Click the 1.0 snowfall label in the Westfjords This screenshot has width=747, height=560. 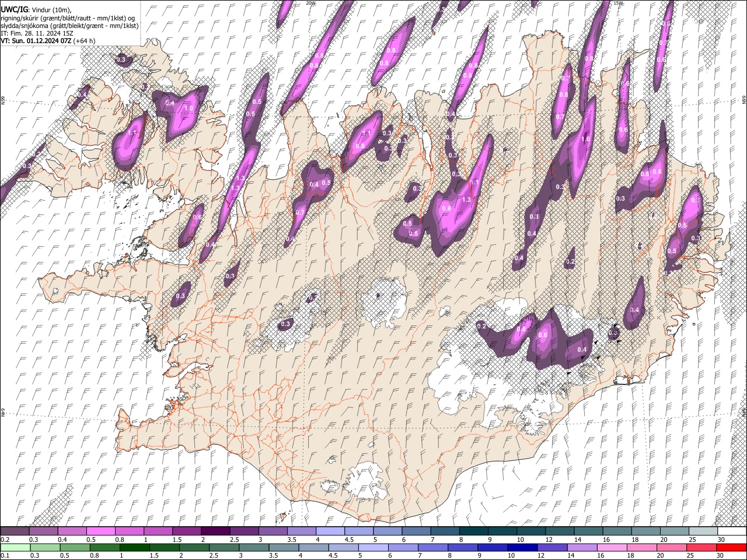[189, 108]
